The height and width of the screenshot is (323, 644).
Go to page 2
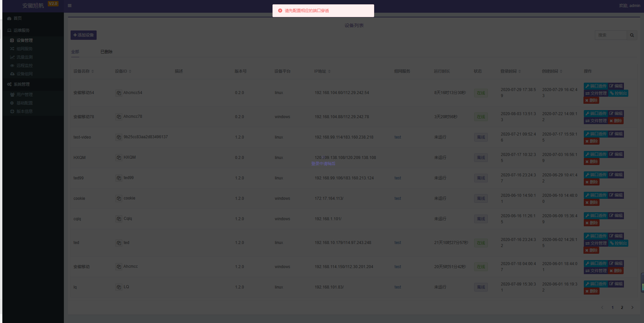click(x=622, y=308)
